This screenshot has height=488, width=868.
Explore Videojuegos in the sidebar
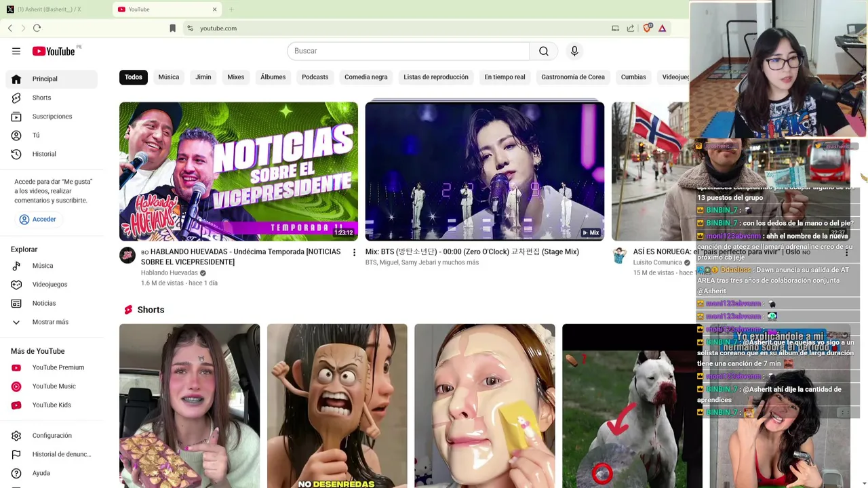52,284
